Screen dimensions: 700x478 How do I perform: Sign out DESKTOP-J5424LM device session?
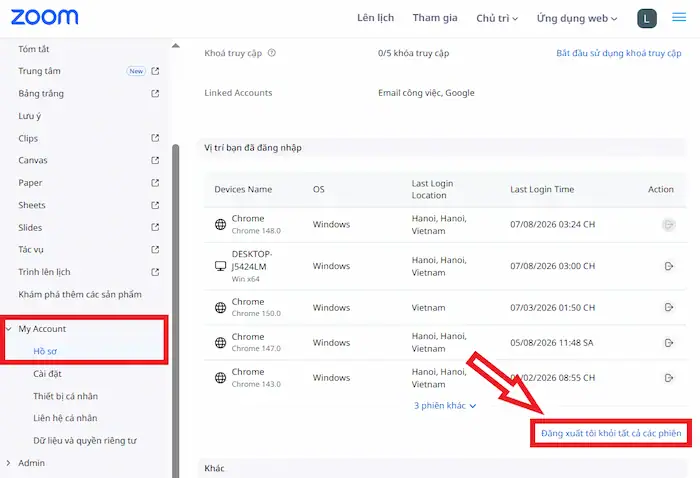pos(669,266)
